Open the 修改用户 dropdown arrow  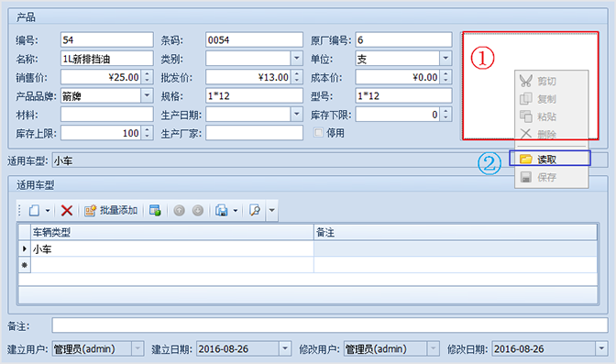[x=433, y=348]
